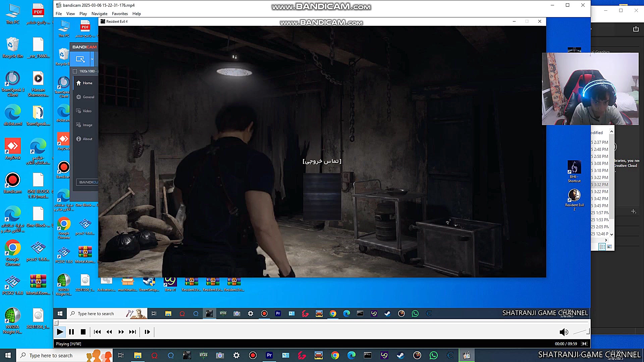Open the Play menu in the media player
This screenshot has width=644, height=362.
tap(83, 14)
